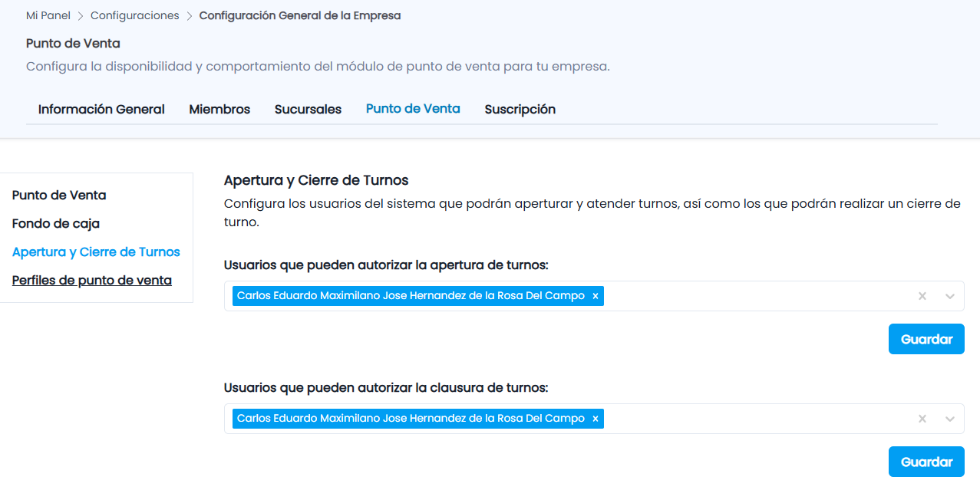
Task: Open the Suscripción tab
Action: (520, 109)
